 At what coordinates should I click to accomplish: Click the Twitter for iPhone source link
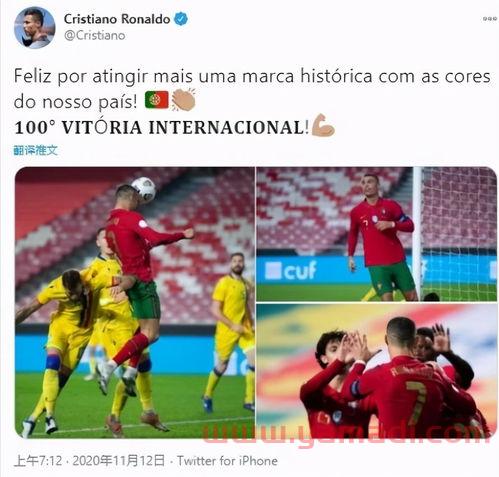coord(227,461)
